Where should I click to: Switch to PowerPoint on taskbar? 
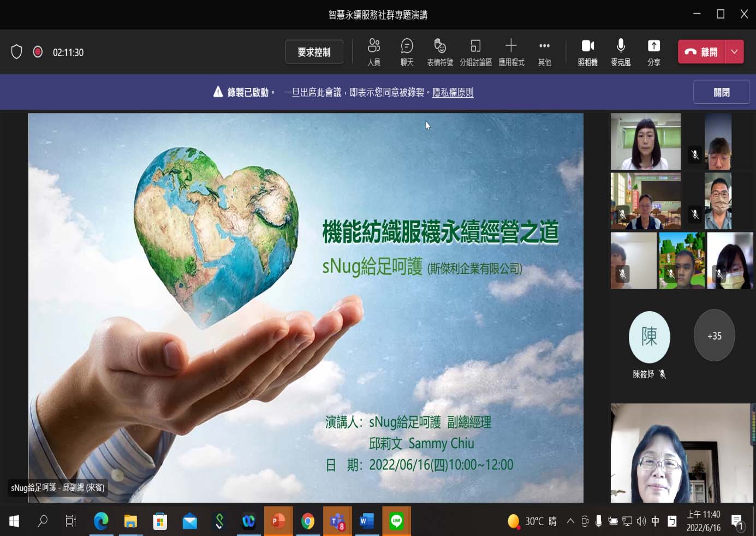(278, 521)
